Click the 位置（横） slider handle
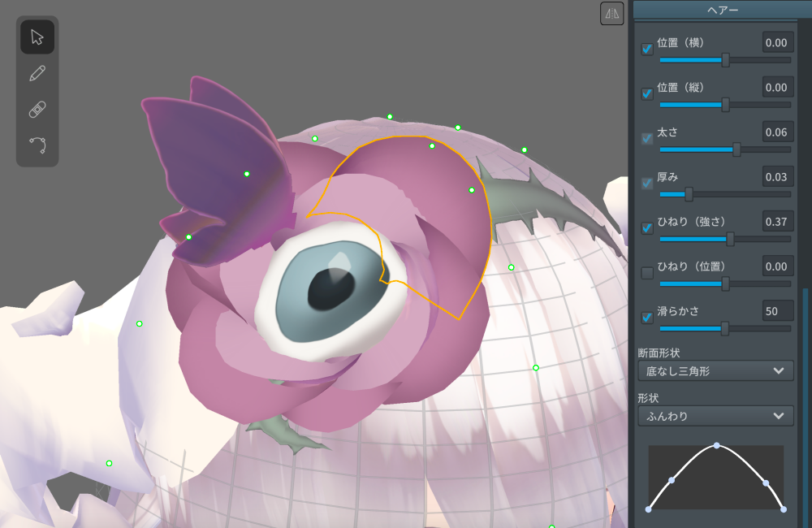 [x=725, y=60]
